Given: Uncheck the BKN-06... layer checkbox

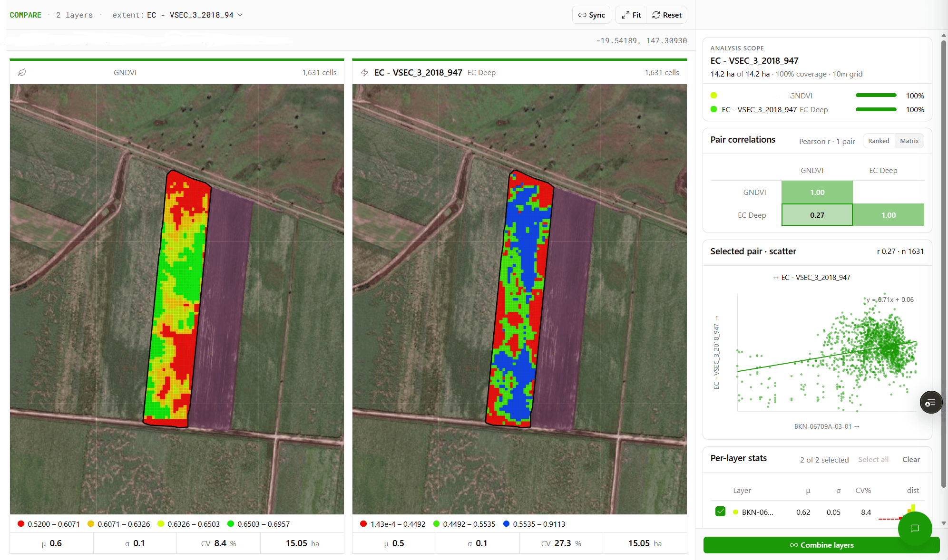Looking at the screenshot, I should 720,512.
